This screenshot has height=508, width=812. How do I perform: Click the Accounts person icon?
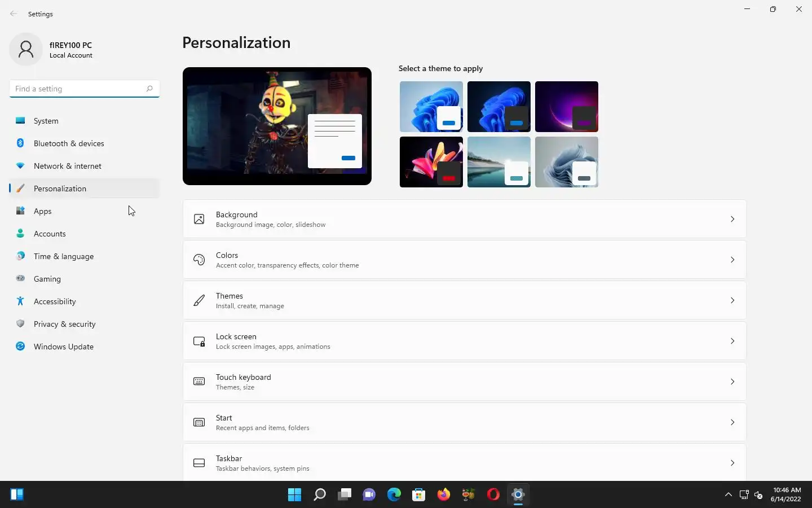pyautogui.click(x=20, y=233)
